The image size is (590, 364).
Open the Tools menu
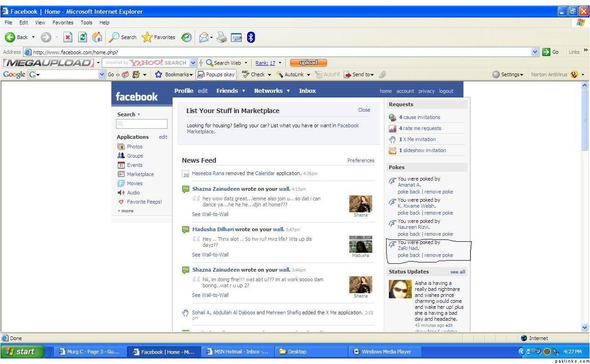pyautogui.click(x=87, y=23)
